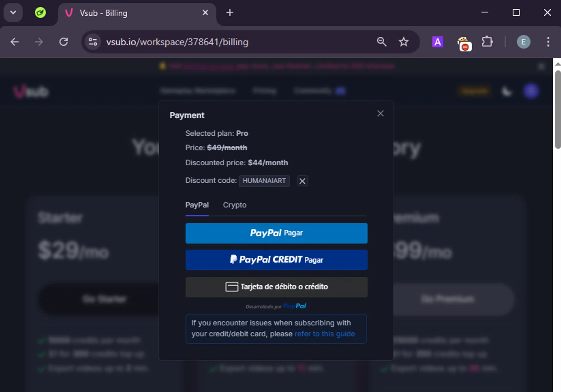Click the page scrollbar thumb
This screenshot has width=561, height=392.
pos(558,109)
